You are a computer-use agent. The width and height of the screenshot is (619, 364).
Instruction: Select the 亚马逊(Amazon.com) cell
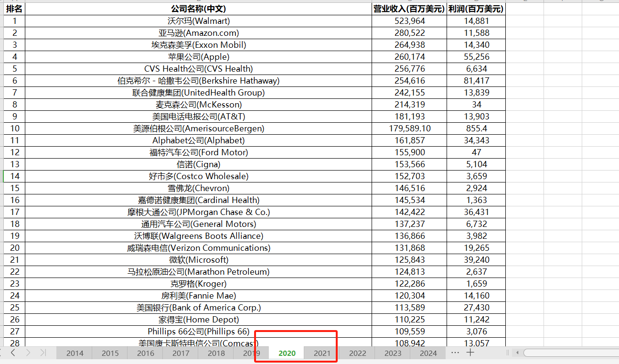198,33
